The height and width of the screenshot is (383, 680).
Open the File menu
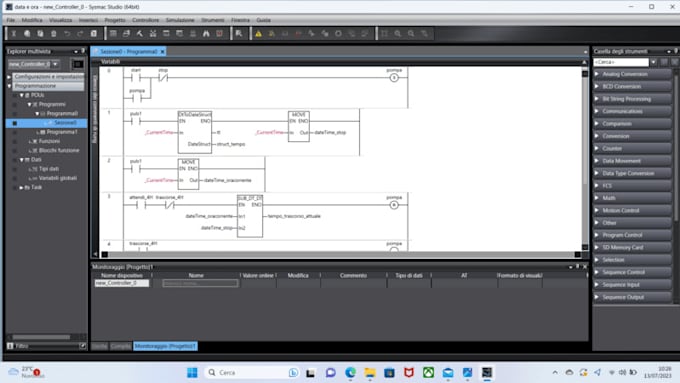tap(11, 20)
